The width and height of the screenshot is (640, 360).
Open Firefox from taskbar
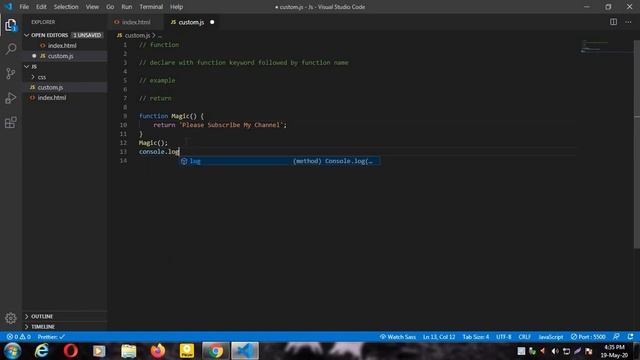coord(158,351)
